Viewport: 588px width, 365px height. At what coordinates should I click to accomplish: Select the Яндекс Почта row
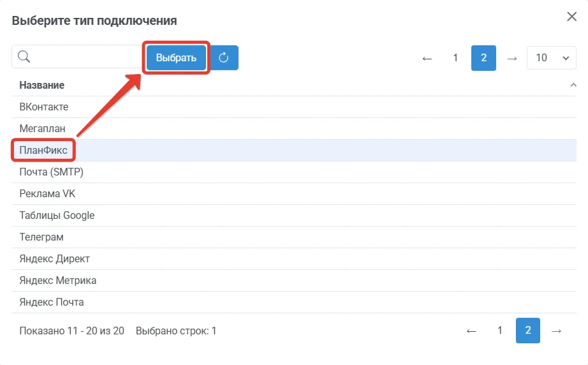294,302
